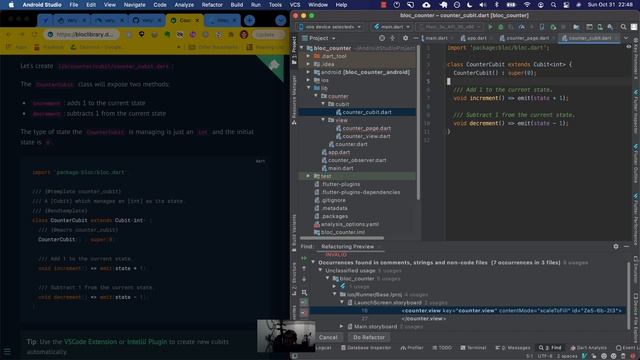Open the Analyze menu
Image resolution: width=640 pixels, height=360 pixels.
184,5
